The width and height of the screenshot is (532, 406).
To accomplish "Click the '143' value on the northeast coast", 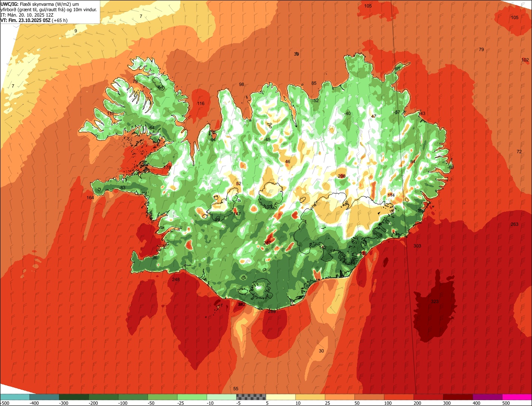I will coord(422,114).
